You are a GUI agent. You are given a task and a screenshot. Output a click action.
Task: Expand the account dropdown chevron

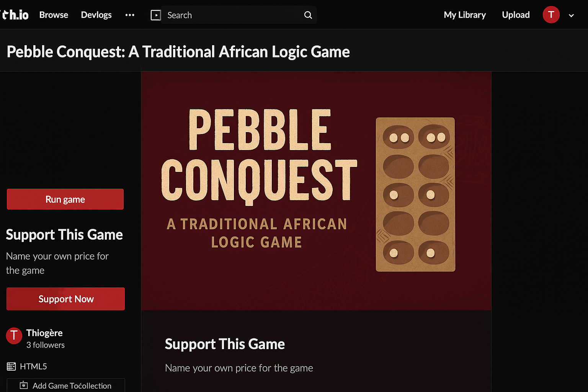[x=571, y=16]
